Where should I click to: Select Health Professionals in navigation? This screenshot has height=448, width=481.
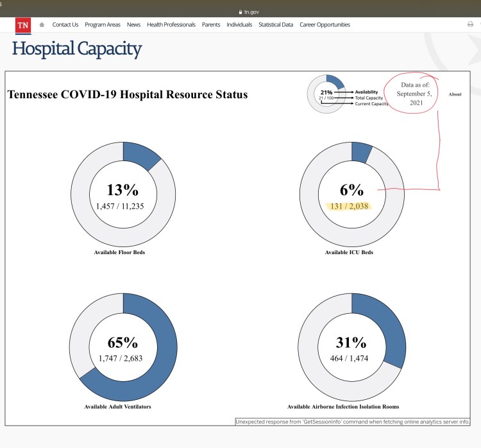click(x=171, y=25)
